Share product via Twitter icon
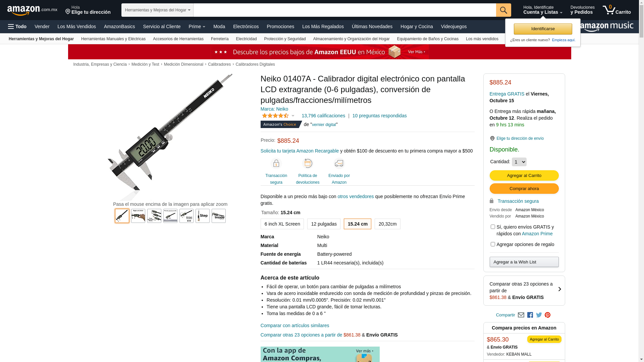 (539, 315)
